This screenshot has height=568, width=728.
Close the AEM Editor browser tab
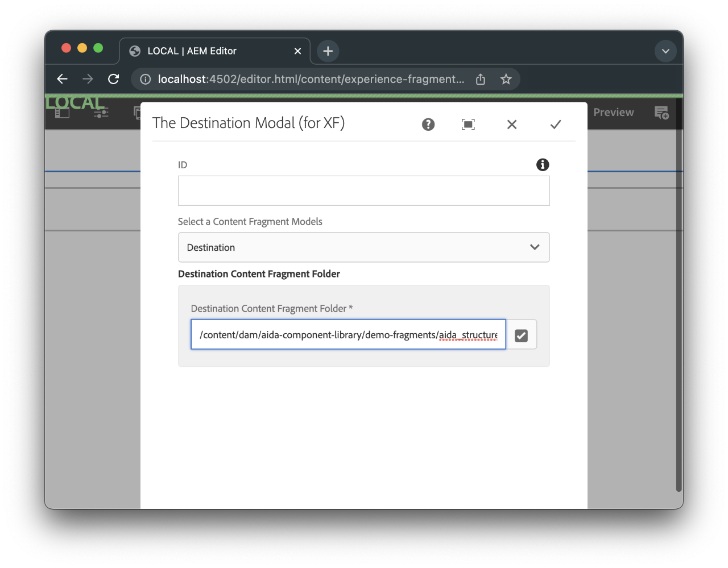pyautogui.click(x=297, y=51)
